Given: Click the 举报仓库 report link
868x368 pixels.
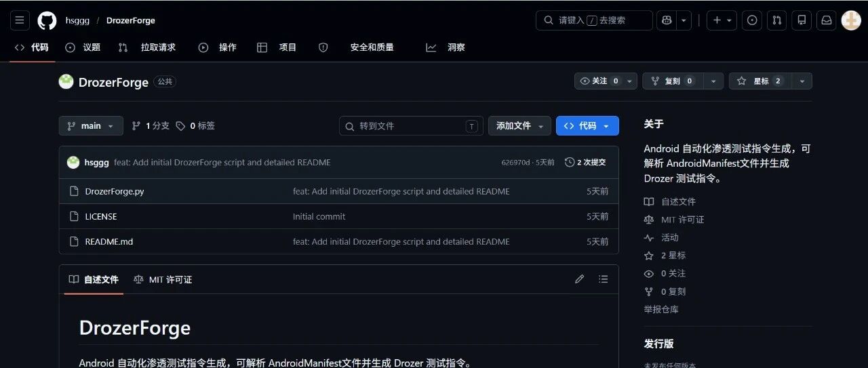Looking at the screenshot, I should pyautogui.click(x=661, y=309).
